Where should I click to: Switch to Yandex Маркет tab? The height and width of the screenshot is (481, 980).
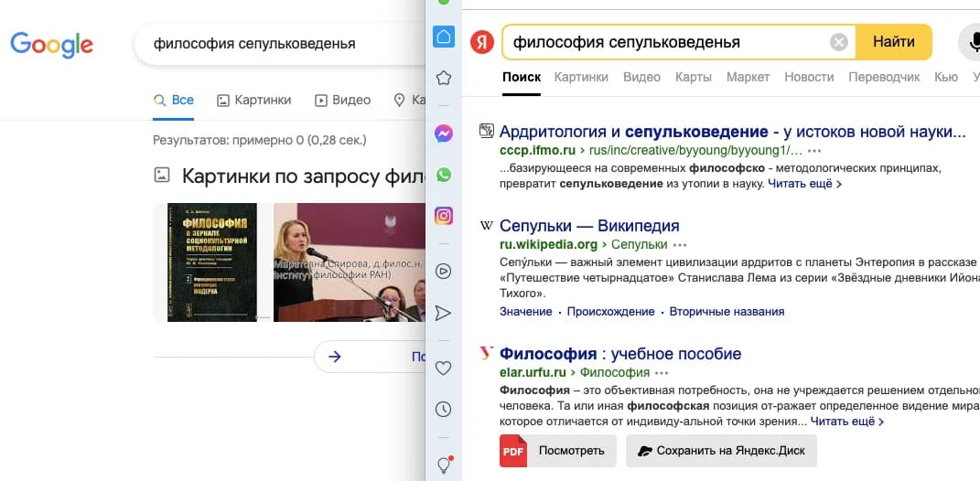[x=748, y=77]
